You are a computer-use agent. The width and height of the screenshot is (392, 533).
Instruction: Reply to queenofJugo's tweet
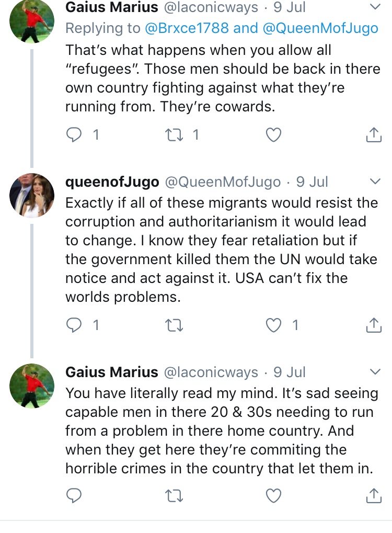point(74,325)
